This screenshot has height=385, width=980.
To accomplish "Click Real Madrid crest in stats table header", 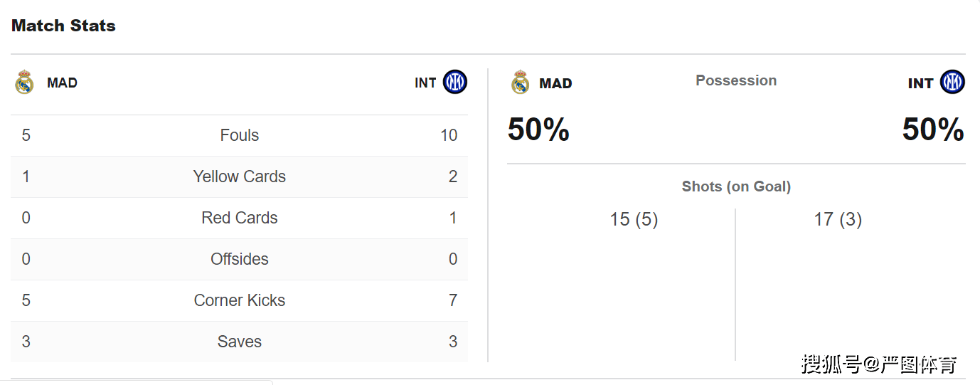I will coord(24,83).
